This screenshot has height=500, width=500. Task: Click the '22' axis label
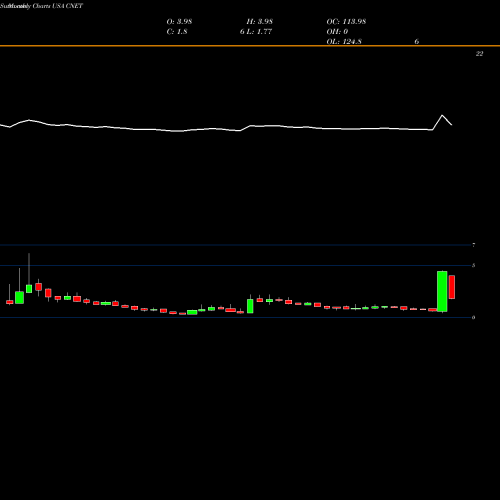[479, 54]
